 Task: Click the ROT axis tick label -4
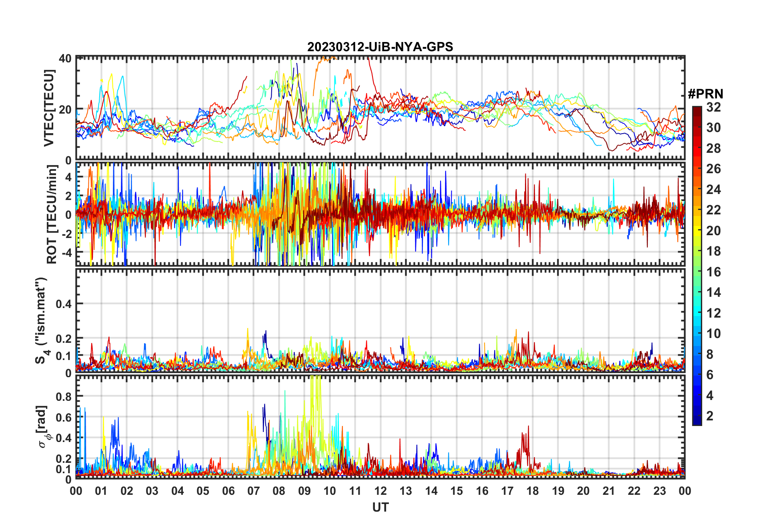(66, 252)
